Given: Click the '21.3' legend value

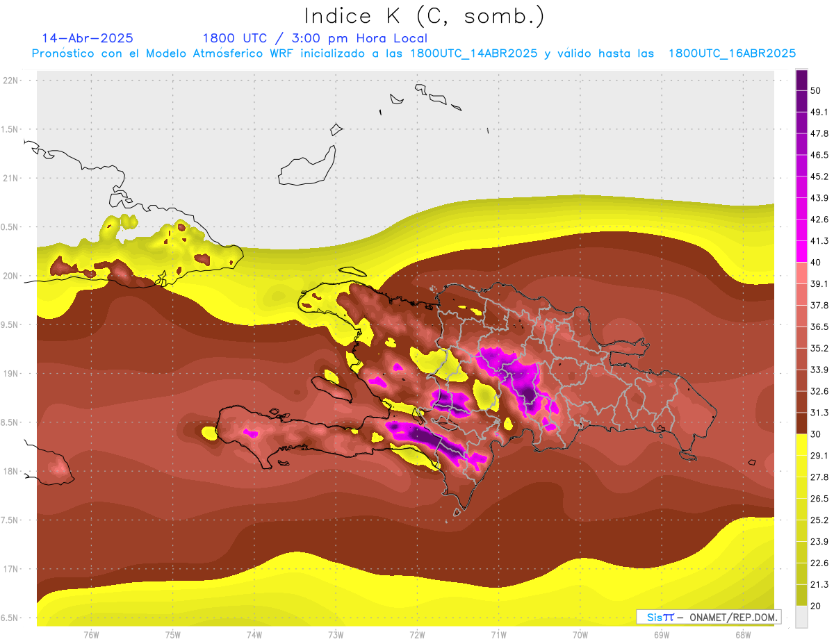Looking at the screenshot, I should [819, 584].
